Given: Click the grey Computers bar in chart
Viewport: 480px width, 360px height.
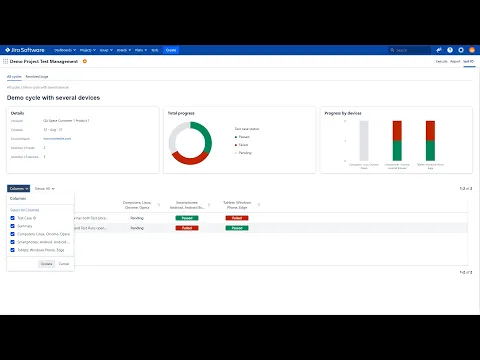Looking at the screenshot, I should (364, 141).
